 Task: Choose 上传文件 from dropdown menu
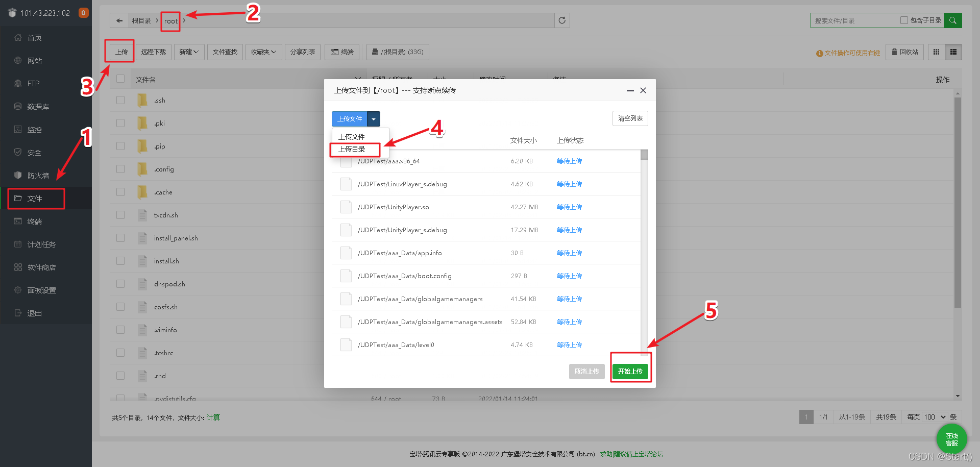tap(352, 137)
